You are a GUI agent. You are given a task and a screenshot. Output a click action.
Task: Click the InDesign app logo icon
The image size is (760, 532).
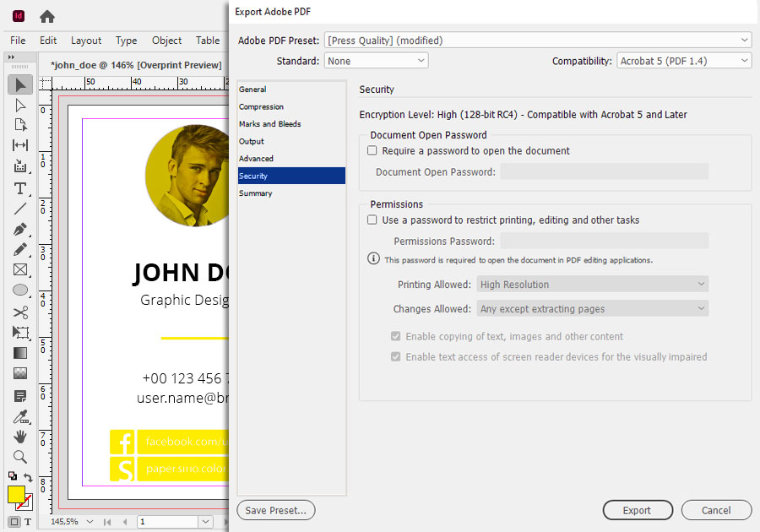point(19,16)
